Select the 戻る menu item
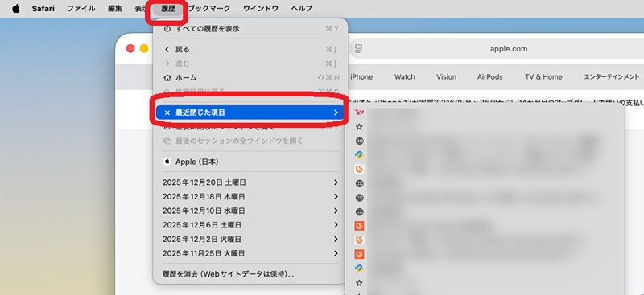This screenshot has width=644, height=295. click(x=250, y=50)
